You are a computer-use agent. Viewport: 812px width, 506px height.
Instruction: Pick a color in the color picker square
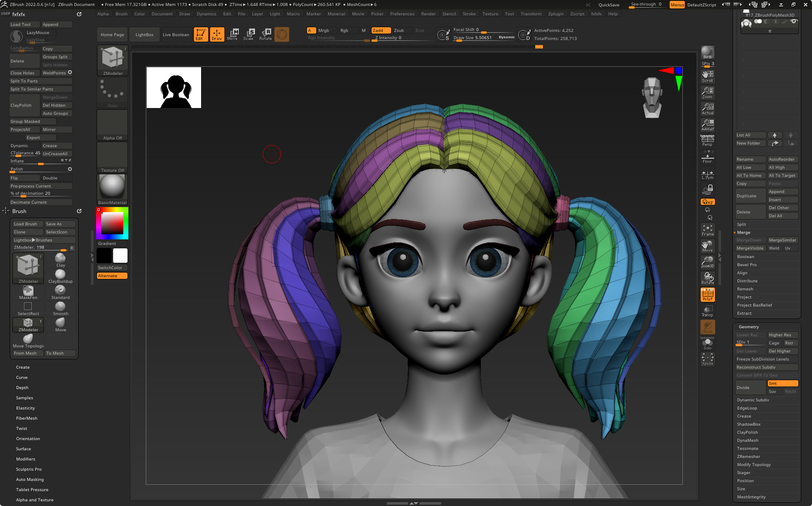(x=112, y=223)
